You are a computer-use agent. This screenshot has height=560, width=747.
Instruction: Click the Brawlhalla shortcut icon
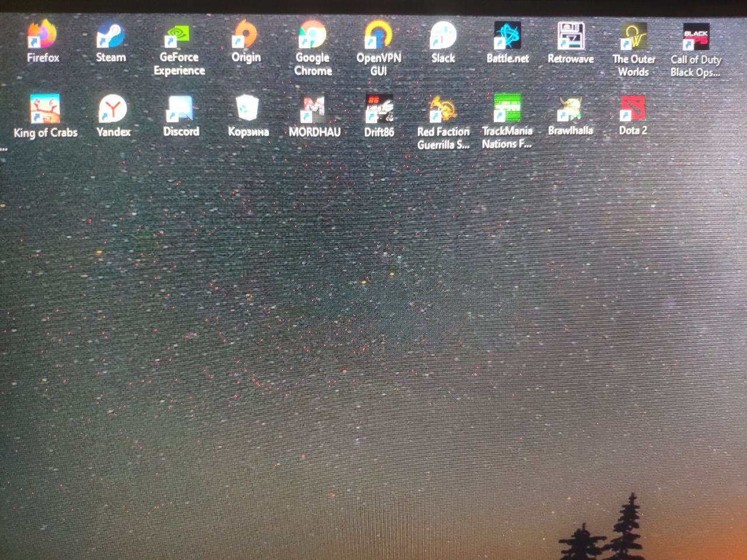(x=571, y=108)
